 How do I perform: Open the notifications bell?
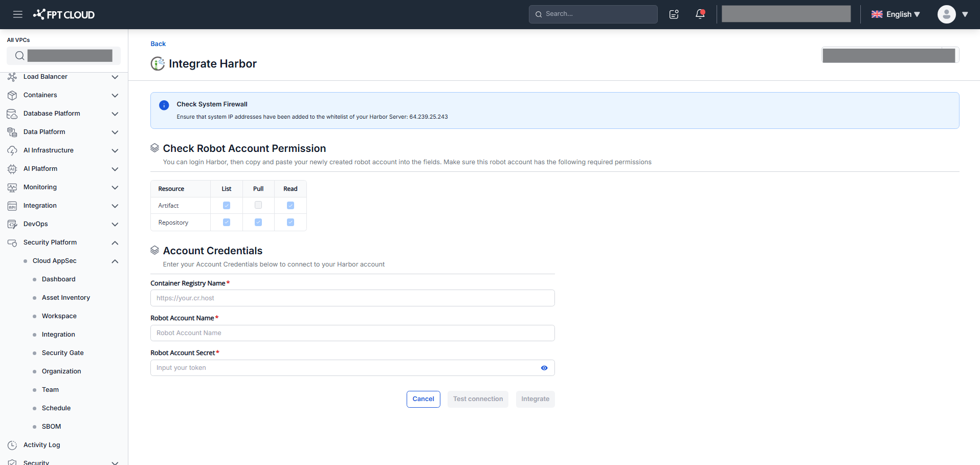click(700, 14)
